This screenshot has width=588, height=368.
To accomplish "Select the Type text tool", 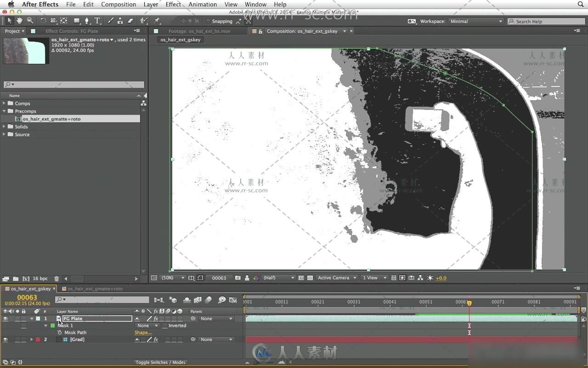I will point(97,21).
